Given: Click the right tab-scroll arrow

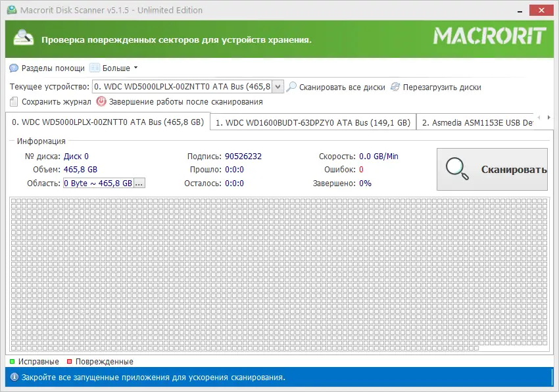Looking at the screenshot, I should 548,117.
